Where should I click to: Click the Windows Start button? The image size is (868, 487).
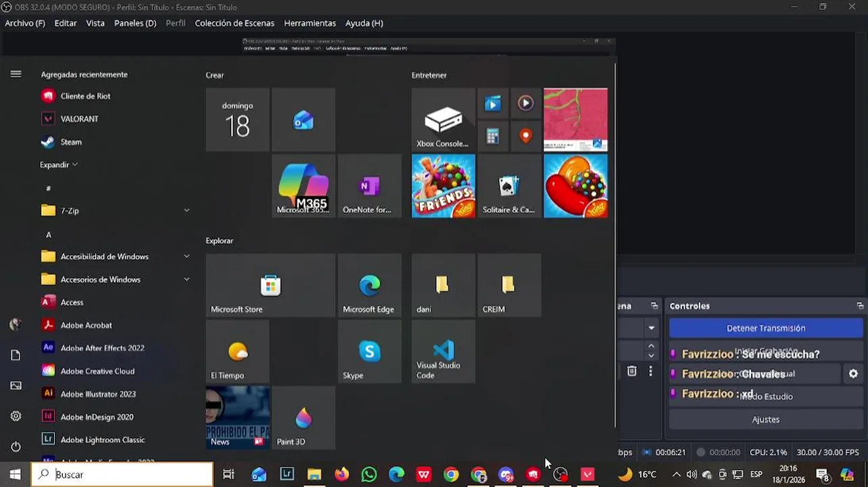click(x=15, y=474)
